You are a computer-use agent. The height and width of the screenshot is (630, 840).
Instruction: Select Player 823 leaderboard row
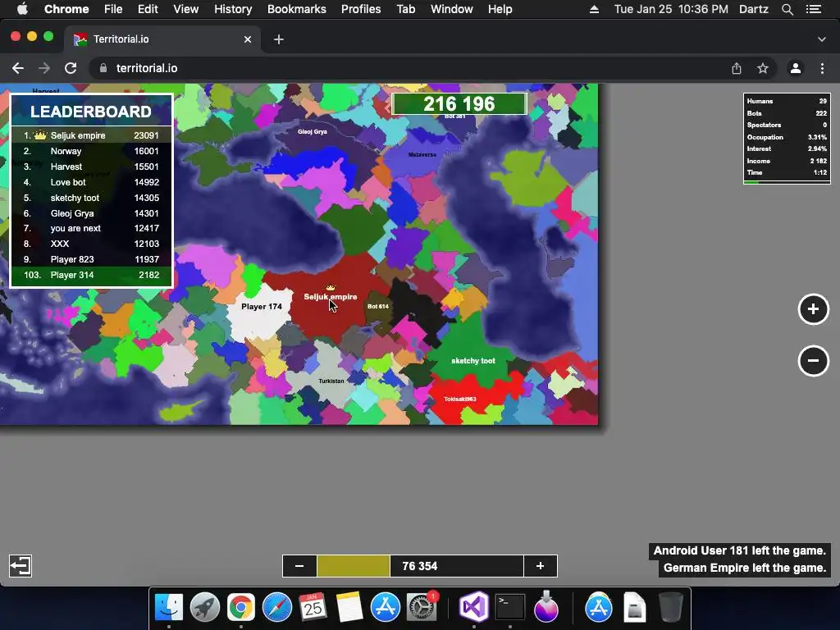[x=92, y=259]
